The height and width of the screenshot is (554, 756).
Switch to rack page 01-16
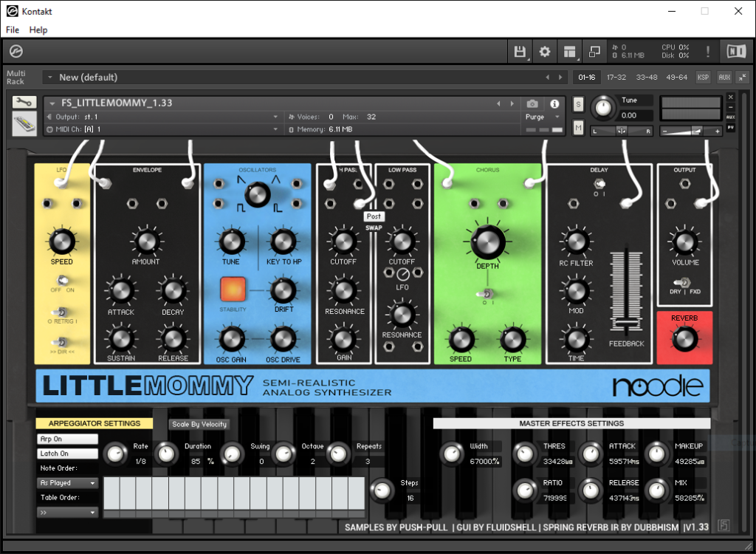pos(587,78)
